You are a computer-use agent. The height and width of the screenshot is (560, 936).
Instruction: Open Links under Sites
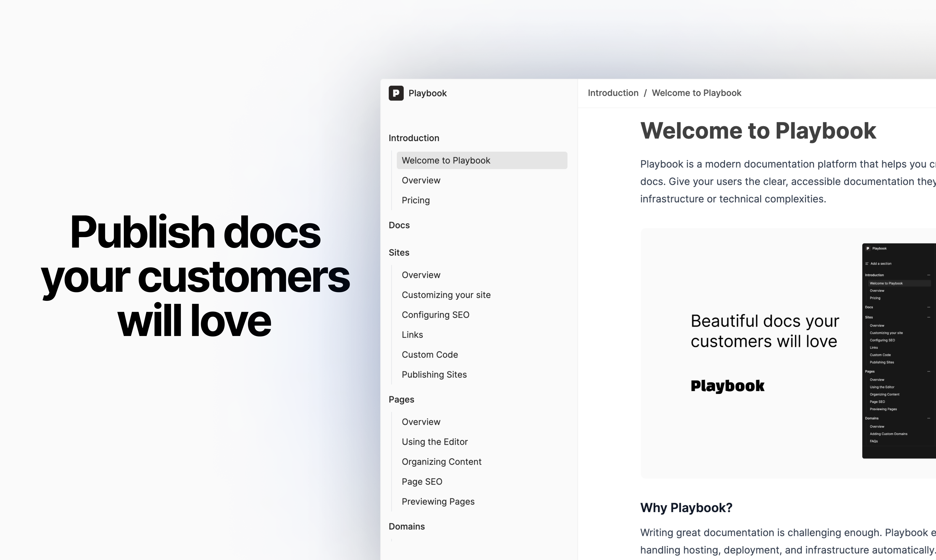pyautogui.click(x=412, y=335)
